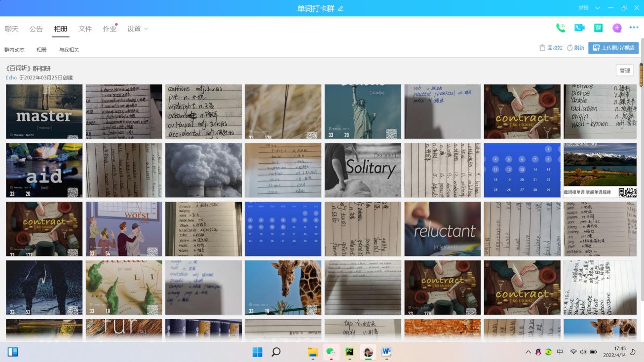
Task: Open the "reluctant" word photo thumbnail
Action: [442, 229]
